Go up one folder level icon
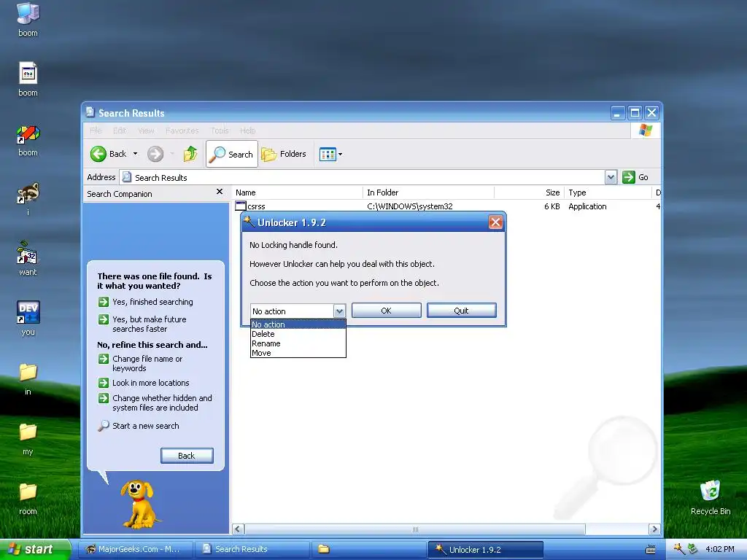This screenshot has height=560, width=747. [190, 154]
